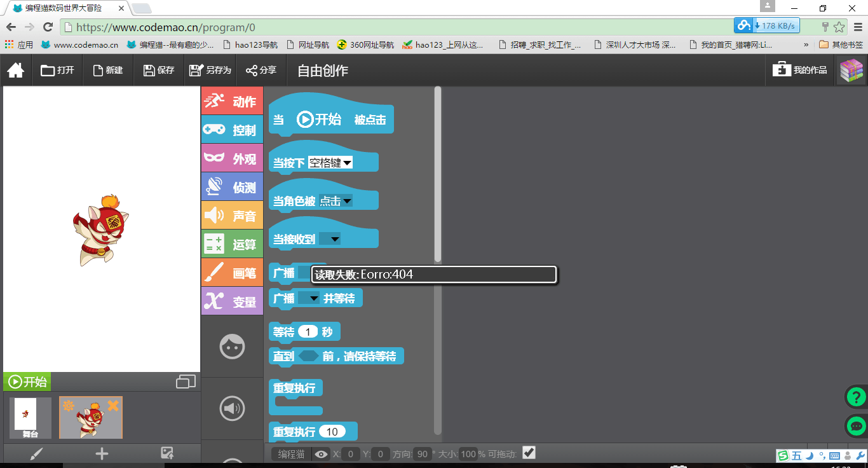
Task: Click the Sogou input method S icon
Action: click(x=783, y=455)
